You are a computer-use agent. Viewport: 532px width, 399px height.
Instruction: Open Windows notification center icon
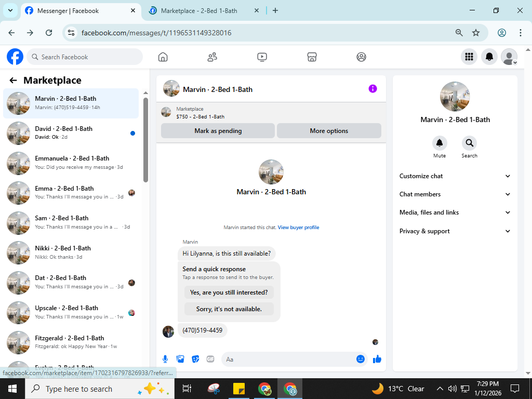tap(515, 389)
